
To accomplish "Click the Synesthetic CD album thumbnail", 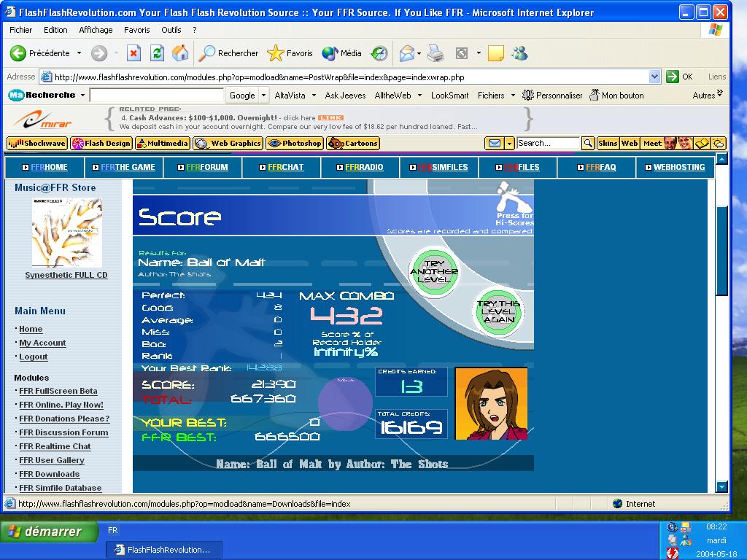I will click(66, 233).
